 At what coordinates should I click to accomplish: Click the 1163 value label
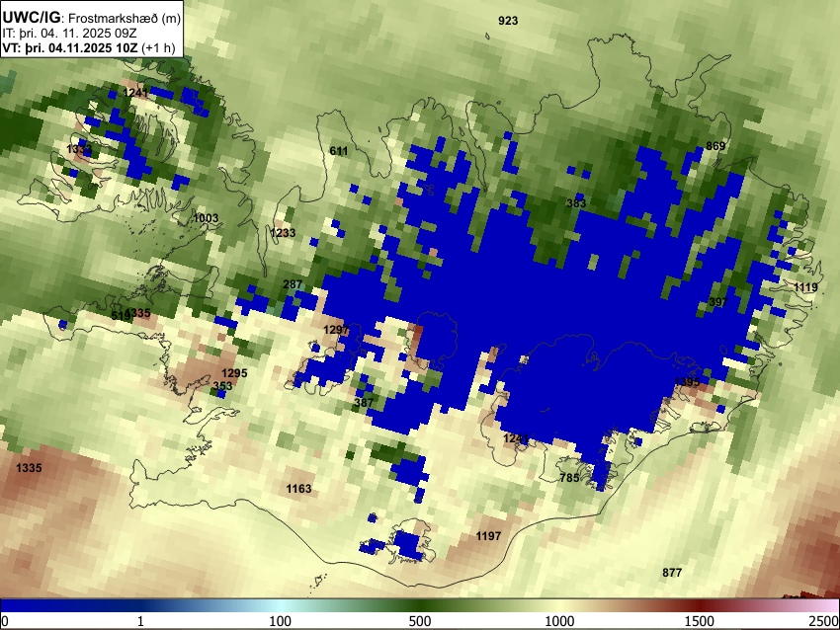(x=298, y=489)
